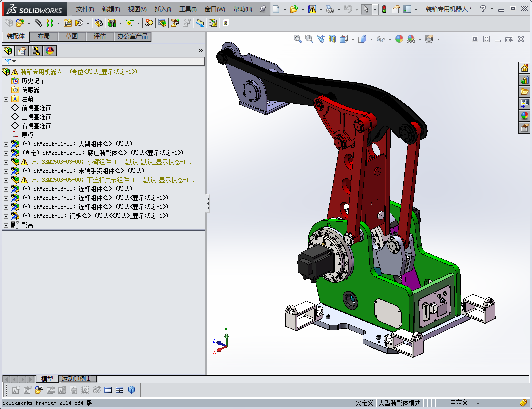
Task: Switch to the PropertyManager panel tab icon
Action: pyautogui.click(x=21, y=50)
